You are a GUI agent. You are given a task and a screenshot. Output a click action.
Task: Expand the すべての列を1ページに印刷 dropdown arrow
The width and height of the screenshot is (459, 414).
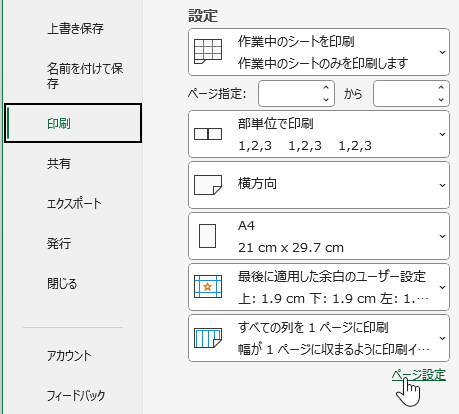pyautogui.click(x=442, y=338)
